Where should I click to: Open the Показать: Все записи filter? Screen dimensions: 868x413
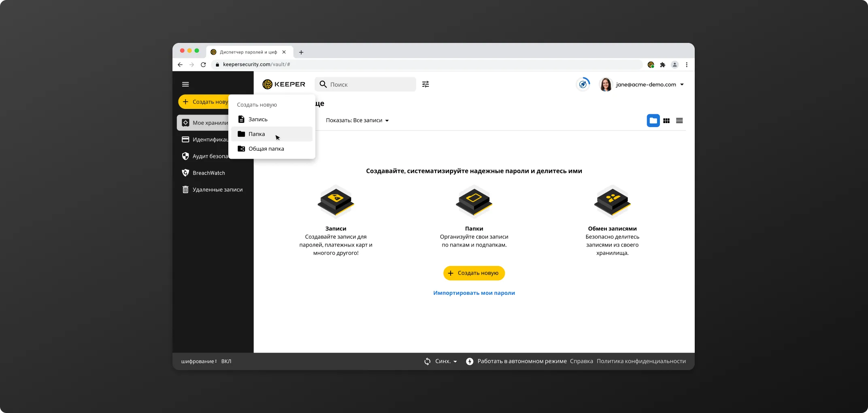[357, 120]
